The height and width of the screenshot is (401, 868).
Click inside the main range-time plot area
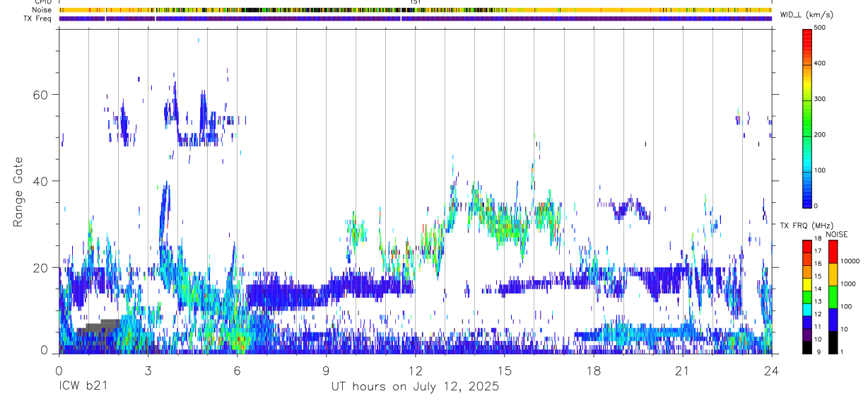tap(416, 191)
